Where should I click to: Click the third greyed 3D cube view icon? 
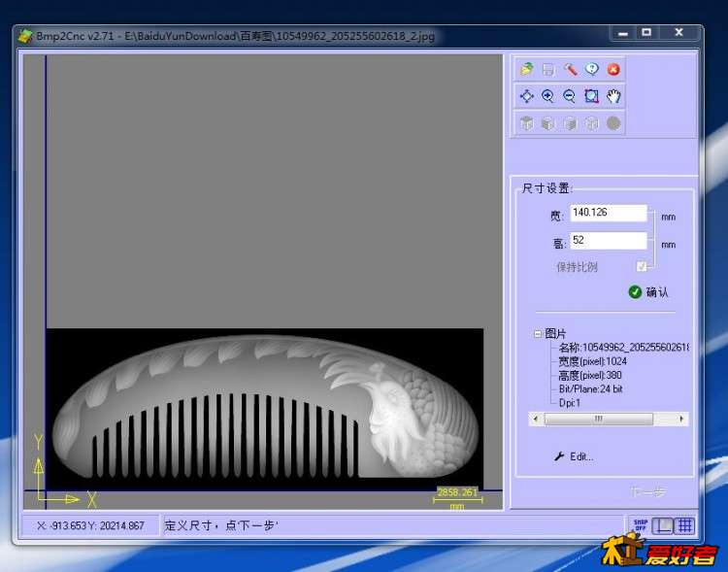[570, 123]
